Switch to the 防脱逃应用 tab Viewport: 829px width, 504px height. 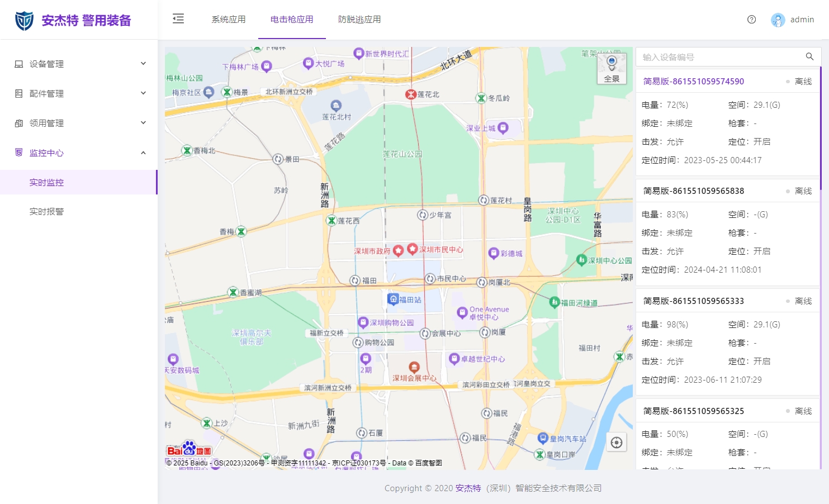tap(359, 20)
